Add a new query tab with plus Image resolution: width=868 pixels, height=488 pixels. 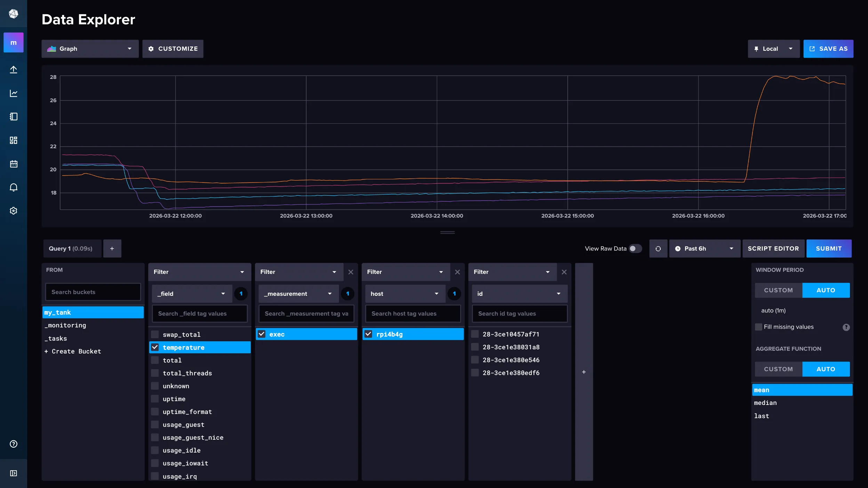[x=112, y=249]
